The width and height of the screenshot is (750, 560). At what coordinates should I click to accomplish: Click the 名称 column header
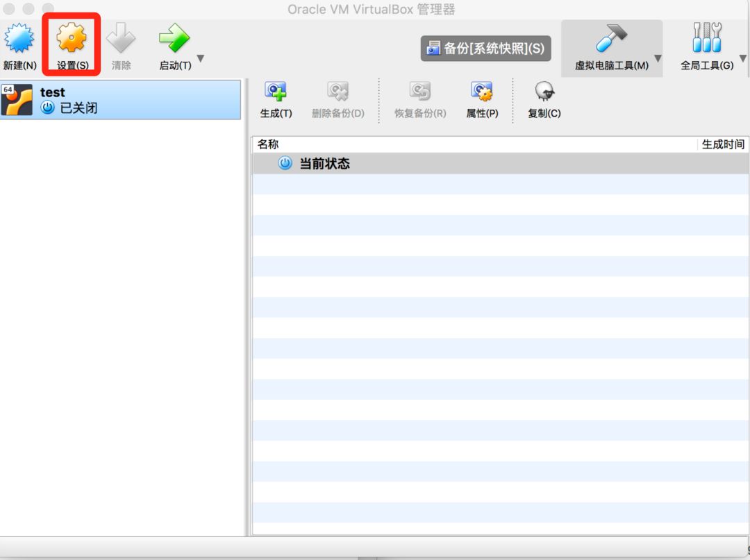coord(268,144)
